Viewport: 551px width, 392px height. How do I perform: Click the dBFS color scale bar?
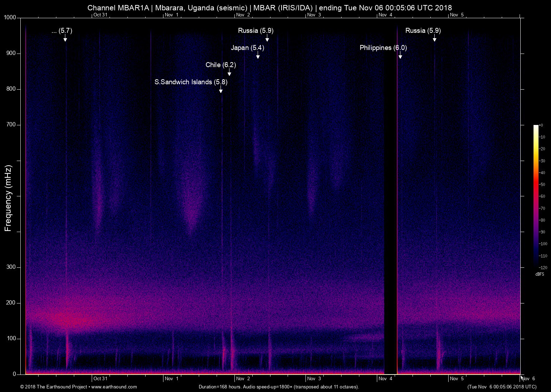(x=536, y=196)
